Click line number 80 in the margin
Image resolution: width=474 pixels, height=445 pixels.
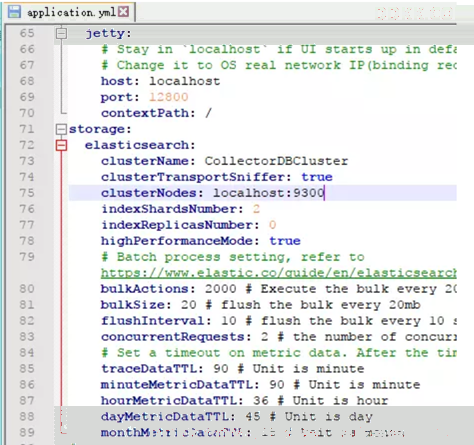click(27, 289)
